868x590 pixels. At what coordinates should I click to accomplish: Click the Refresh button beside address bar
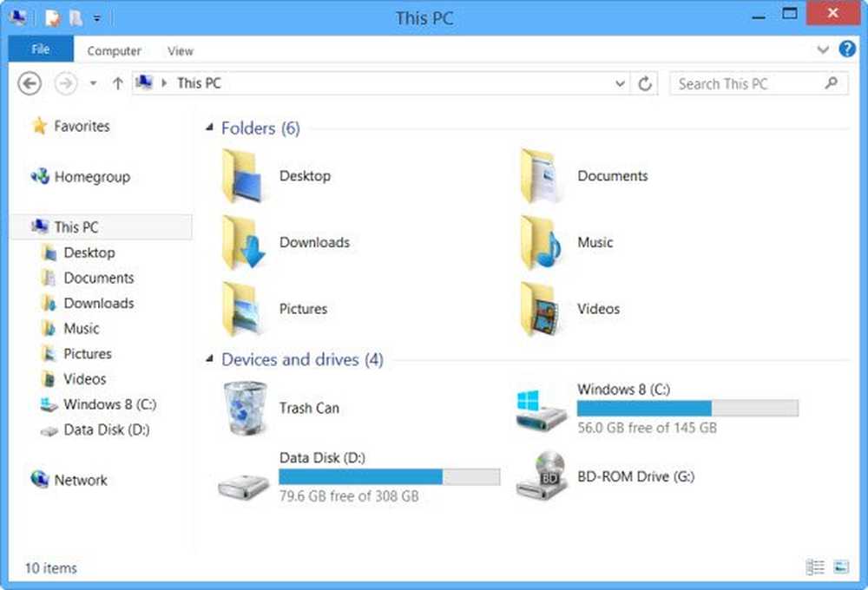pos(645,84)
